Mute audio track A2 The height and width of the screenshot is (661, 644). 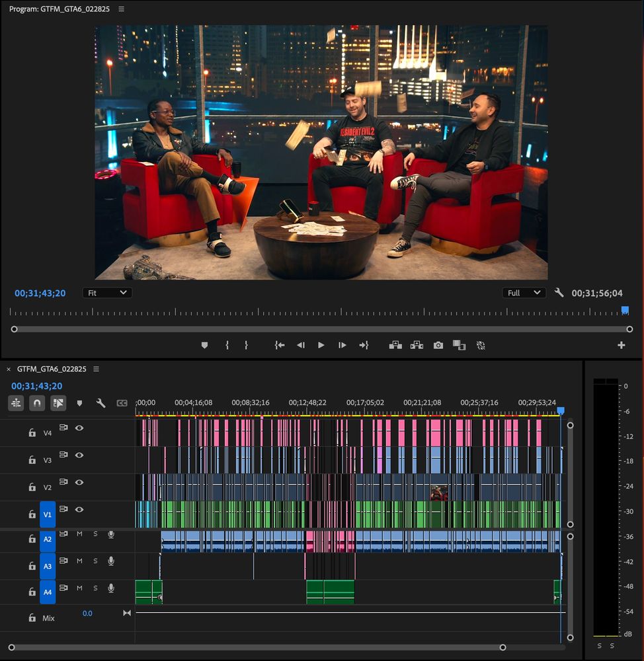(x=79, y=534)
